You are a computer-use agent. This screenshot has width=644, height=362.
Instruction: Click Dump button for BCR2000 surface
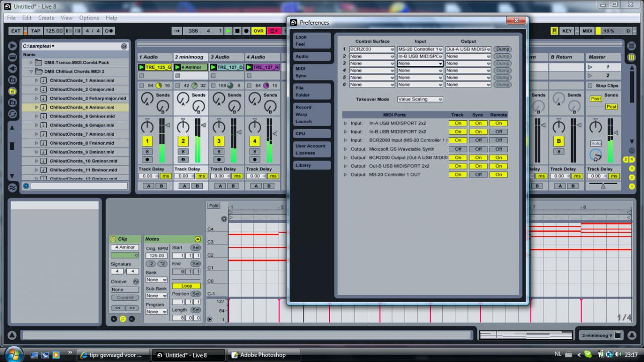coord(502,49)
